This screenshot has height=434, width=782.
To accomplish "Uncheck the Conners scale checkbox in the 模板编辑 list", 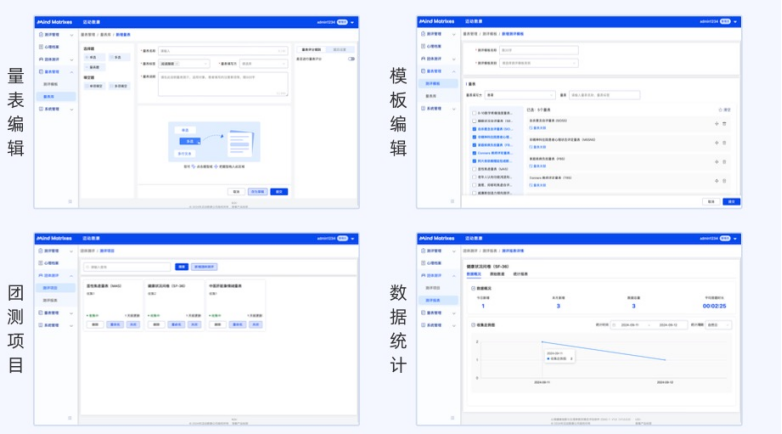I will click(x=474, y=153).
